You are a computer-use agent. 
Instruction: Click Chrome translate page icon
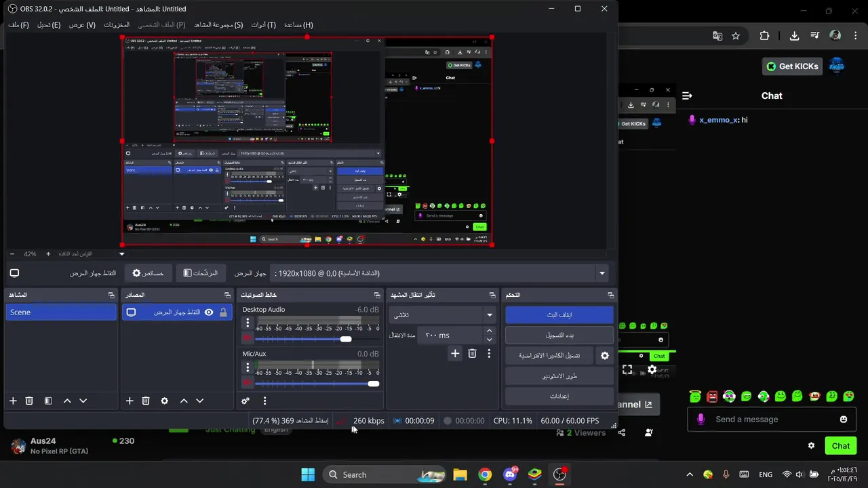(717, 36)
